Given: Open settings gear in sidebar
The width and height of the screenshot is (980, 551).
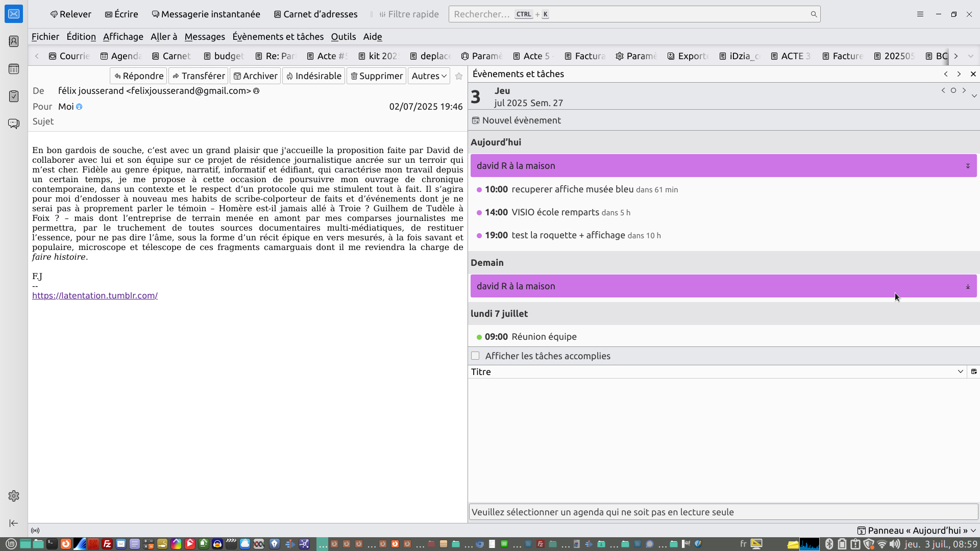Looking at the screenshot, I should tap(14, 496).
